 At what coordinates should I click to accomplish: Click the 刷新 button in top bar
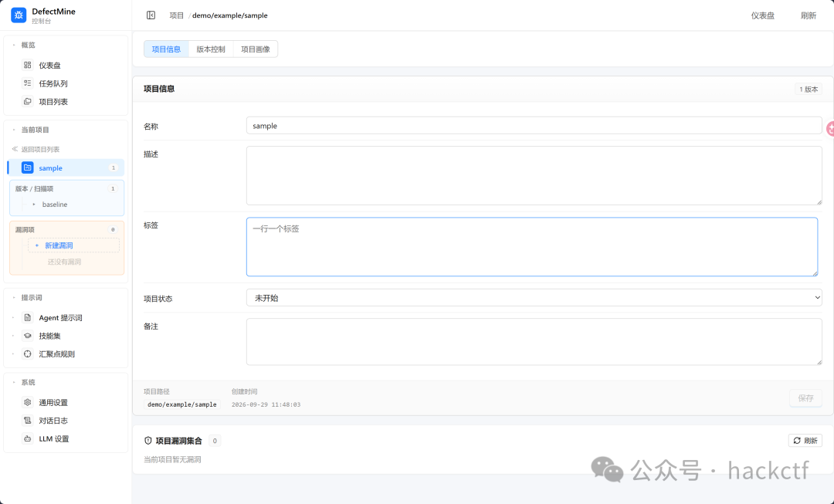click(809, 15)
